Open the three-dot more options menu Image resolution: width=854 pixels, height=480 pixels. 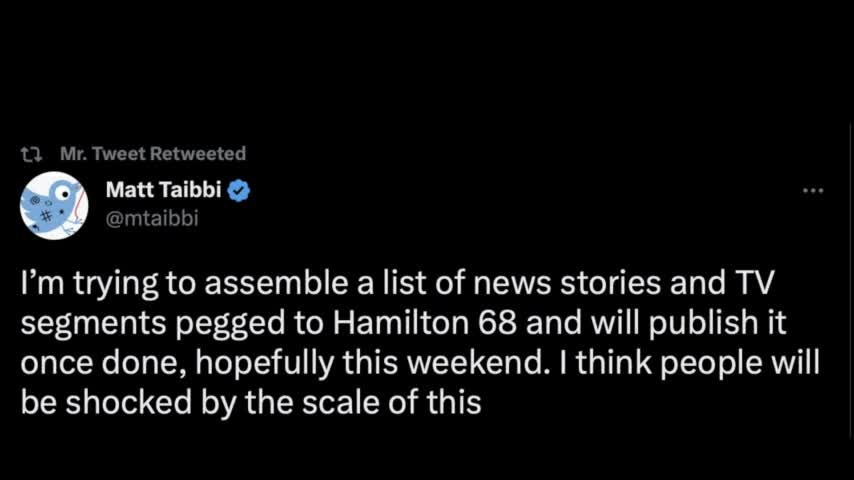click(x=813, y=190)
